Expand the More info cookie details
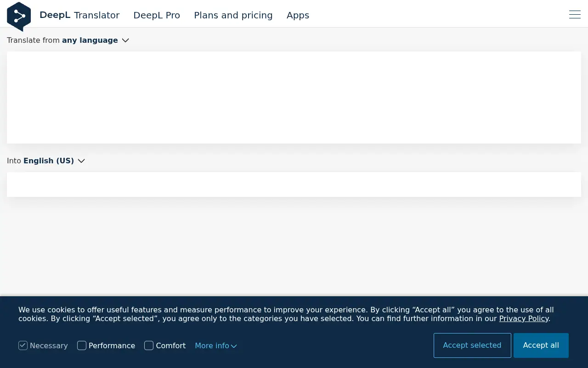Image resolution: width=588 pixels, height=368 pixels. point(216,345)
